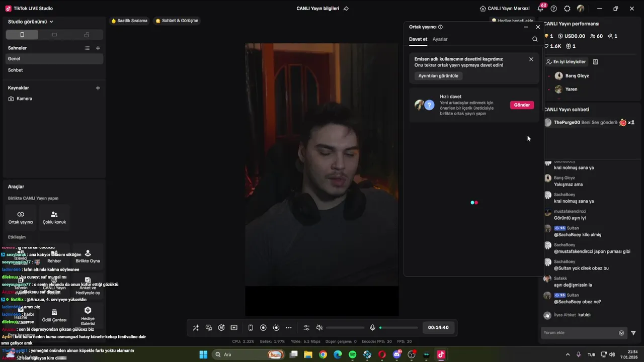Open the Birlikte Oyna tool

tap(88, 256)
